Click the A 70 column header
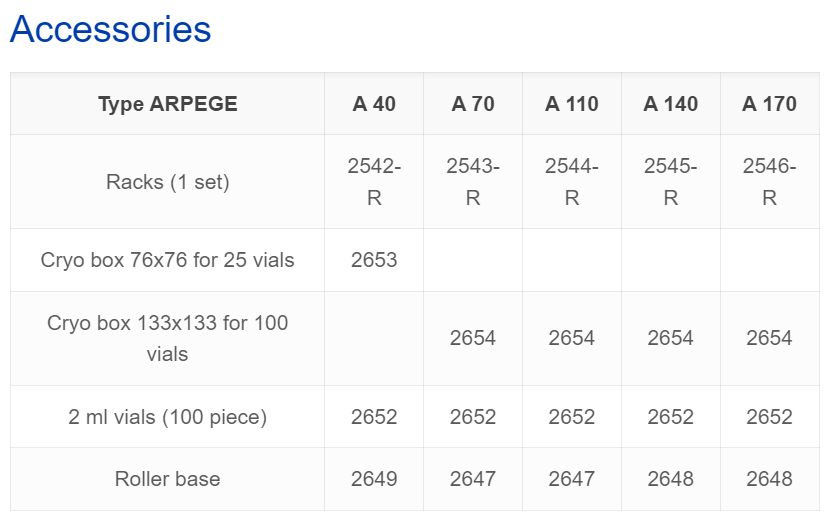This screenshot has width=832, height=529. 473,104
